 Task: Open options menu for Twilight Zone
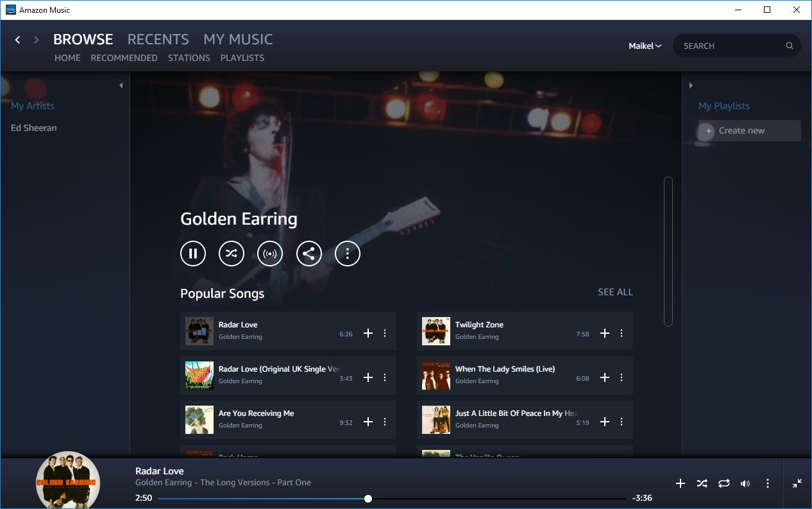click(x=622, y=333)
